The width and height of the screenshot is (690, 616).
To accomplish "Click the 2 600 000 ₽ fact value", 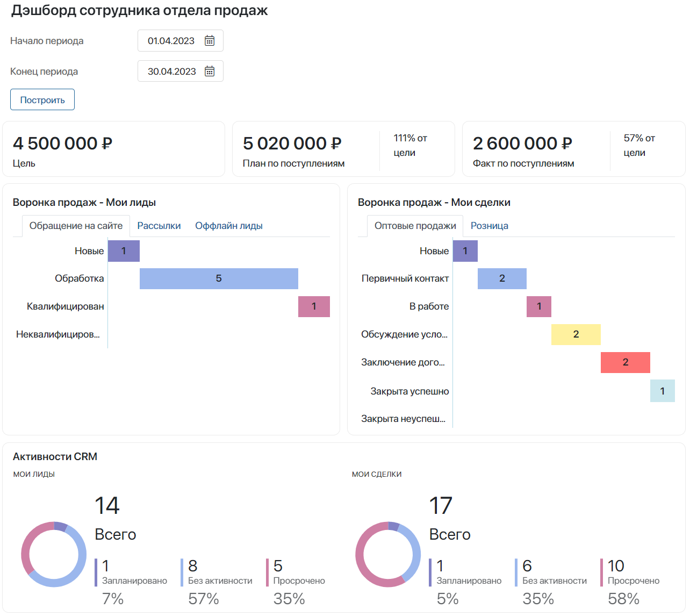I will (522, 144).
